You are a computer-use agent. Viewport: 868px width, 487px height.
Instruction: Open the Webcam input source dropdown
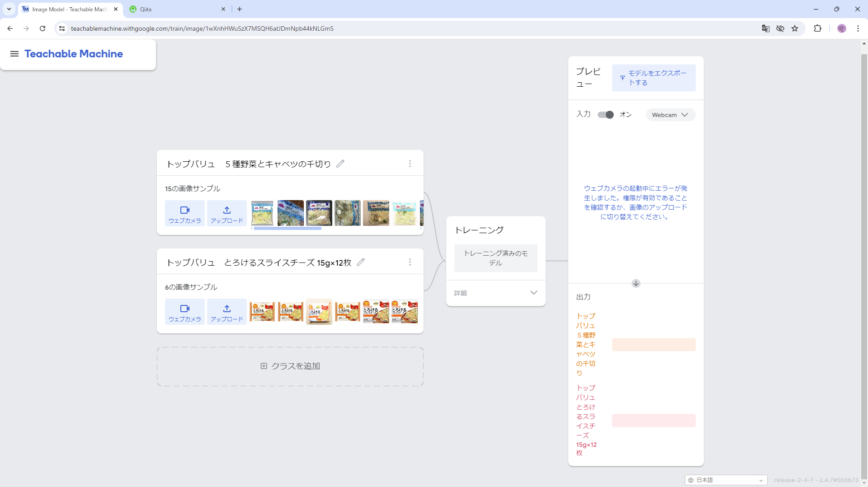pyautogui.click(x=670, y=114)
